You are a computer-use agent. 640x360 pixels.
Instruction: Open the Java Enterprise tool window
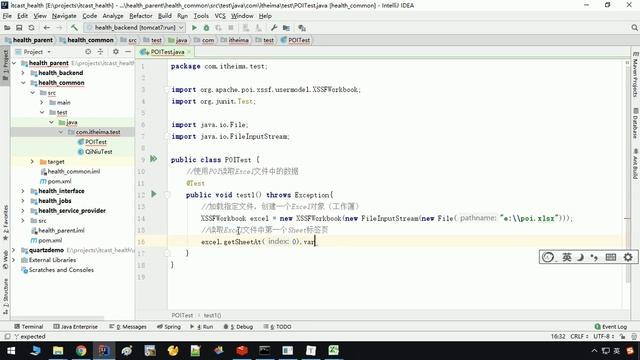[x=76, y=327]
